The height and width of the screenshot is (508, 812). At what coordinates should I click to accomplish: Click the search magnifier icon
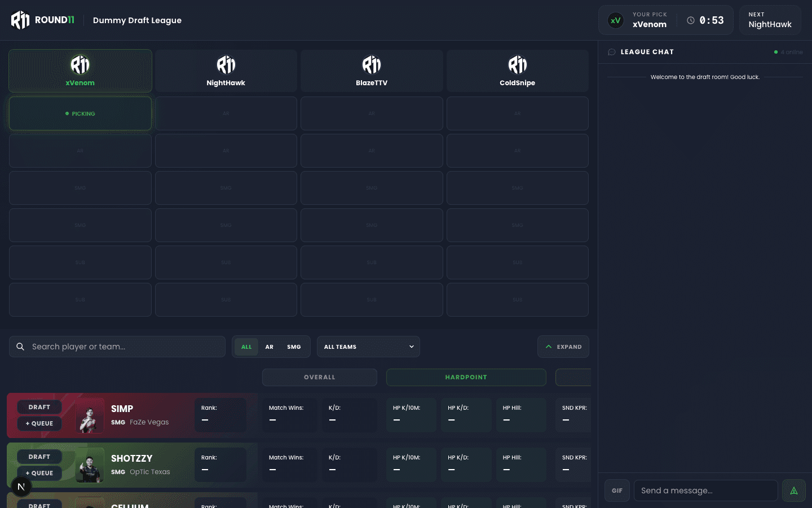(20, 347)
